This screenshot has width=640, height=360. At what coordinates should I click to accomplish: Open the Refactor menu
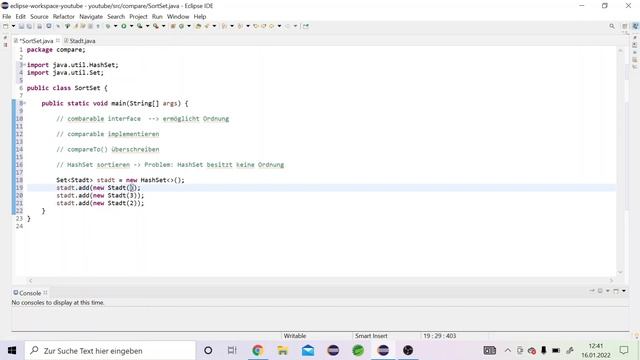coord(64,17)
